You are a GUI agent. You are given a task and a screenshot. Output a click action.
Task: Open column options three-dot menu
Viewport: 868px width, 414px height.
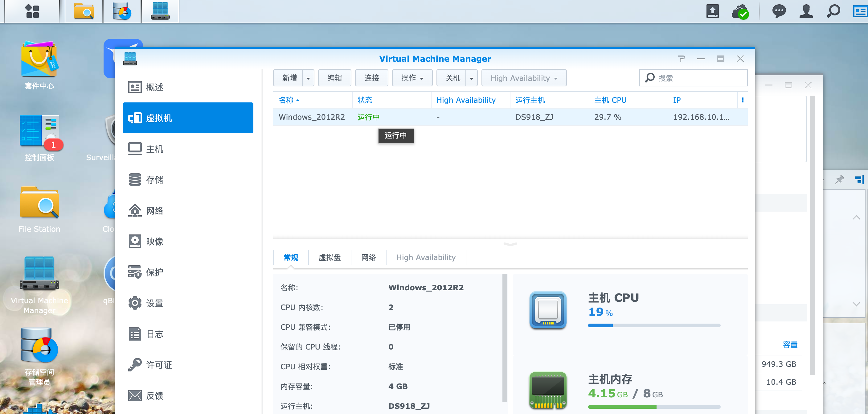(x=743, y=100)
